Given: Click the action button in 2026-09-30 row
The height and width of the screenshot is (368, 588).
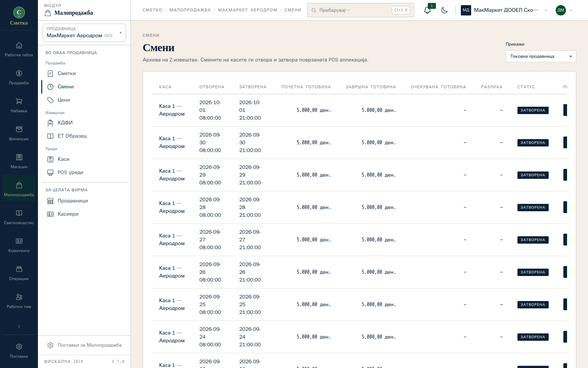Looking at the screenshot, I should (x=565, y=143).
